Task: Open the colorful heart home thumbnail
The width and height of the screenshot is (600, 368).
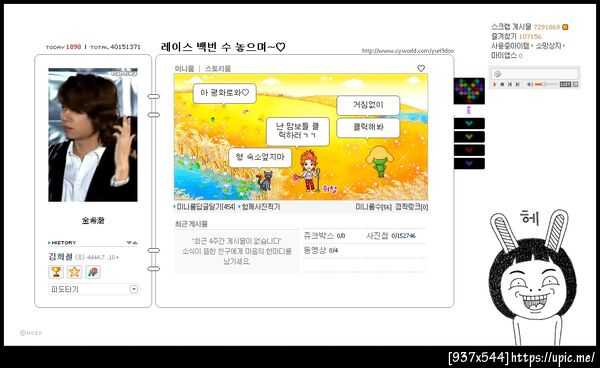Action: 469,91
